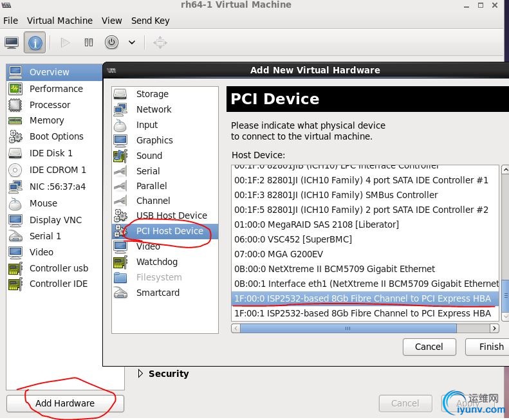
Task: Choose Video type in Add Hardware dialog
Action: (x=165, y=246)
